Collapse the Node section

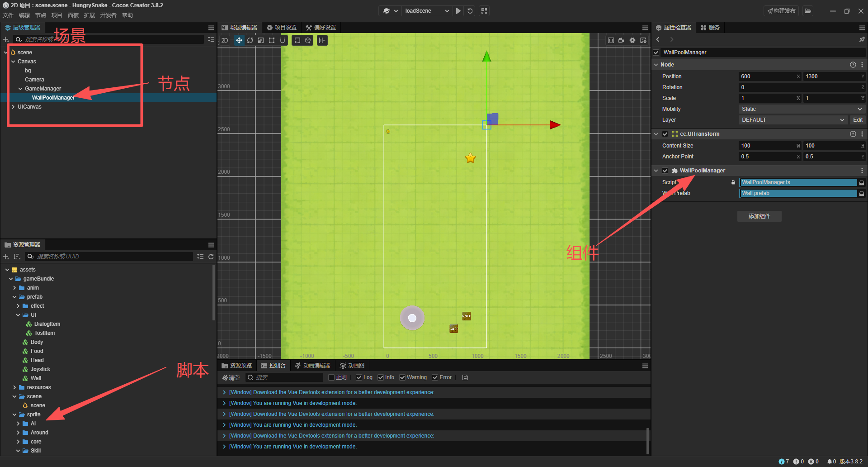tap(656, 65)
